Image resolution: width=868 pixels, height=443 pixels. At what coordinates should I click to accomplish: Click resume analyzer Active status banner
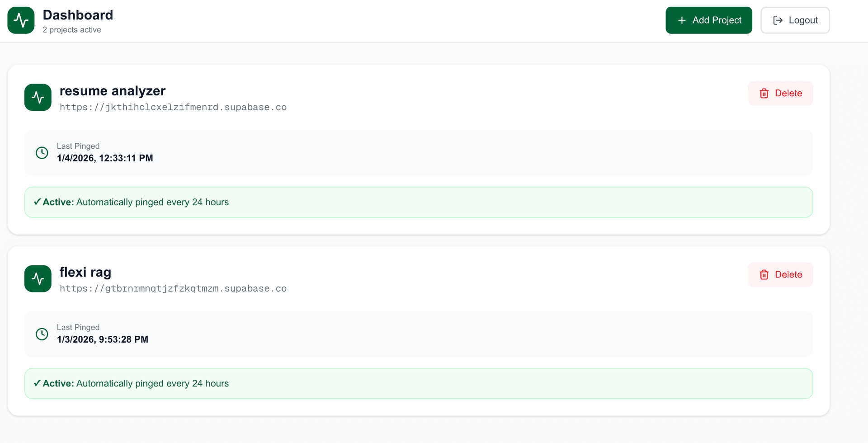pyautogui.click(x=419, y=202)
